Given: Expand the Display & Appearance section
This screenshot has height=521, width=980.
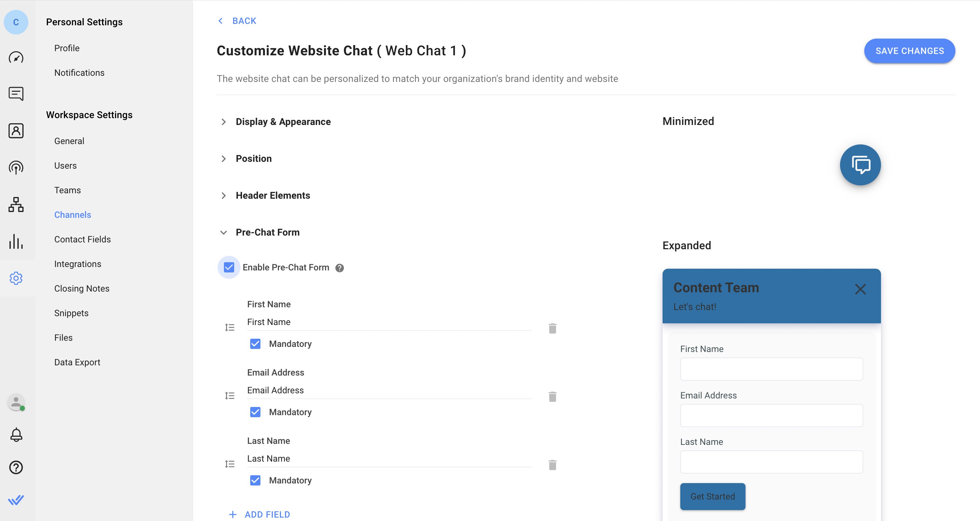Looking at the screenshot, I should coord(283,121).
